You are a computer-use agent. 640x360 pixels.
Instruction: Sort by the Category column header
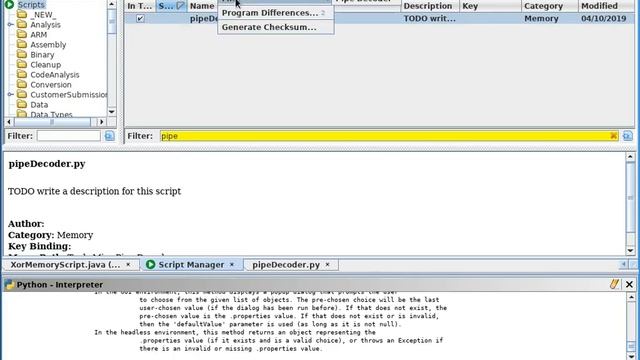pos(549,6)
